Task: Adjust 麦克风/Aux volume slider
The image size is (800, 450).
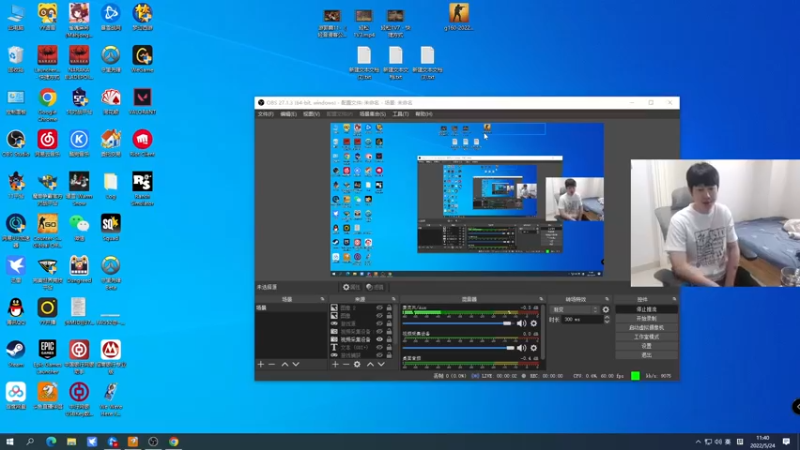Action: coord(458,323)
